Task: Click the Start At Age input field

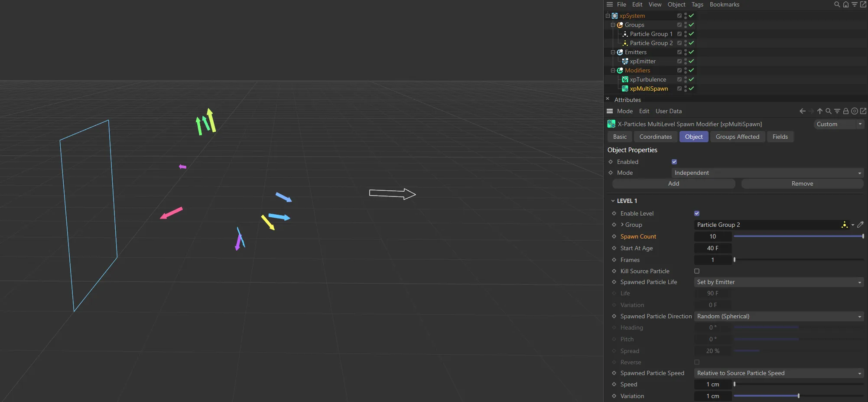Action: coord(713,248)
